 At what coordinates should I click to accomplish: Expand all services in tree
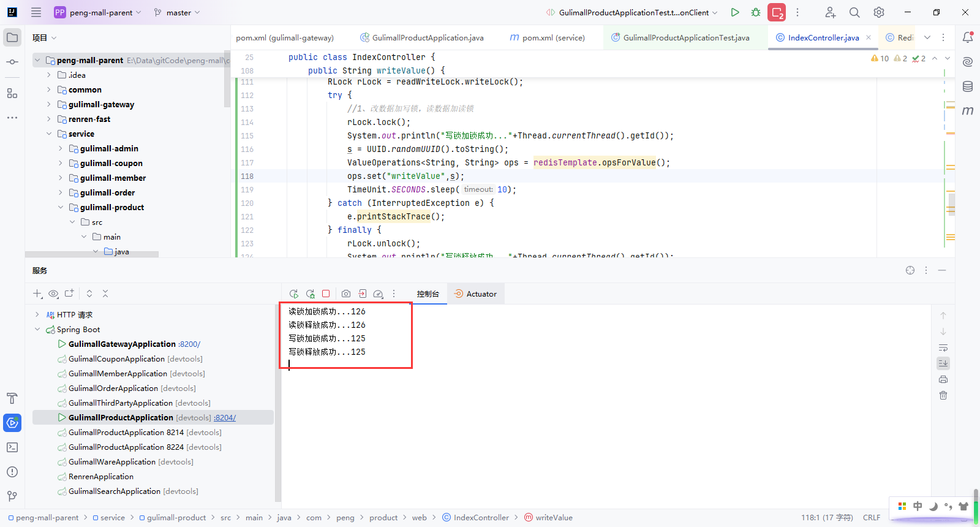(89, 294)
